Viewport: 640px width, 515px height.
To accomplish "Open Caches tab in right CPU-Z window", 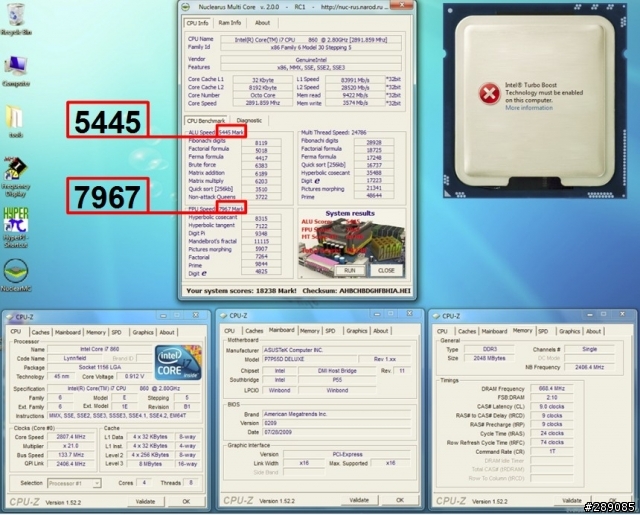I will [x=467, y=331].
